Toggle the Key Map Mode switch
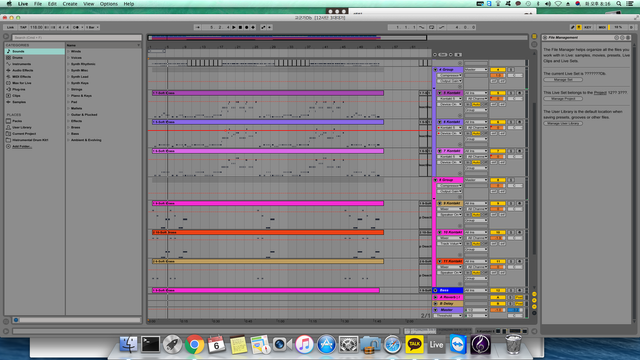The height and width of the screenshot is (360, 640). [x=587, y=27]
